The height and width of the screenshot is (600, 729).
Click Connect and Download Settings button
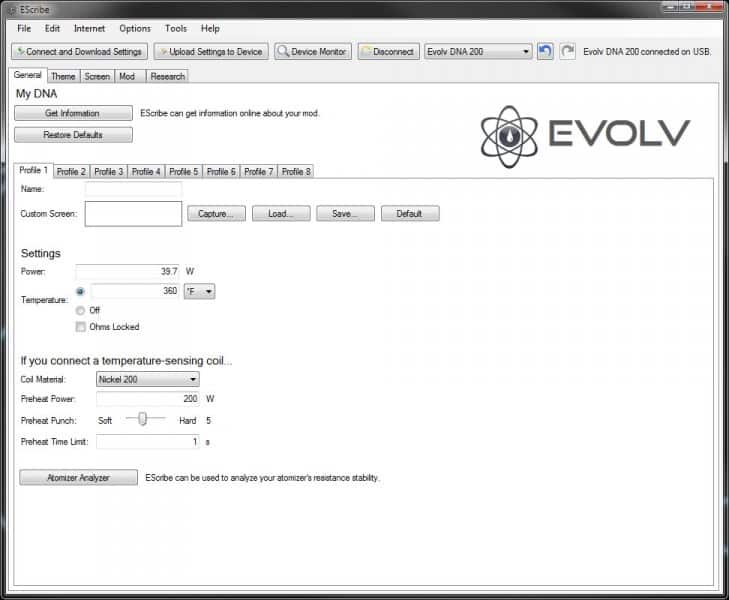click(80, 52)
